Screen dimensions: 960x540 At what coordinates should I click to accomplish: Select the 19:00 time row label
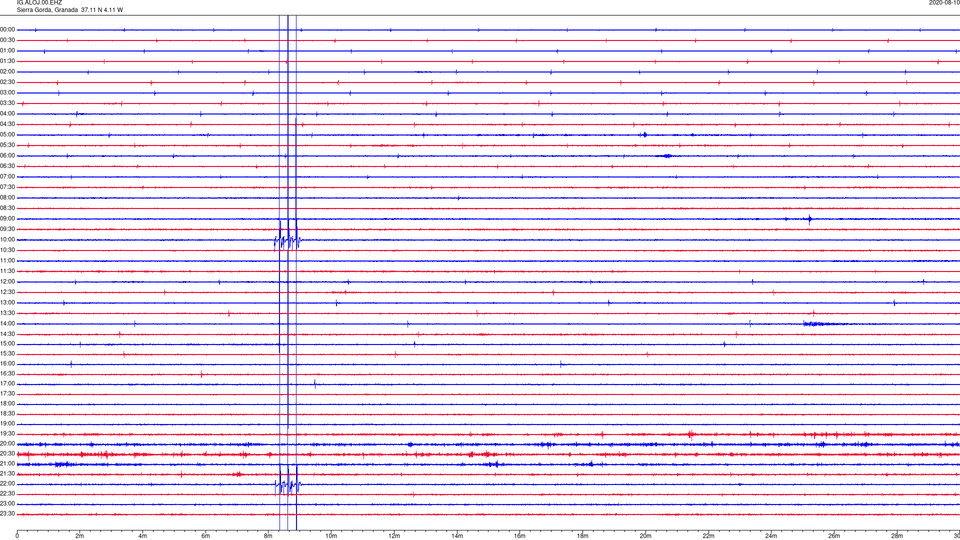(x=8, y=424)
